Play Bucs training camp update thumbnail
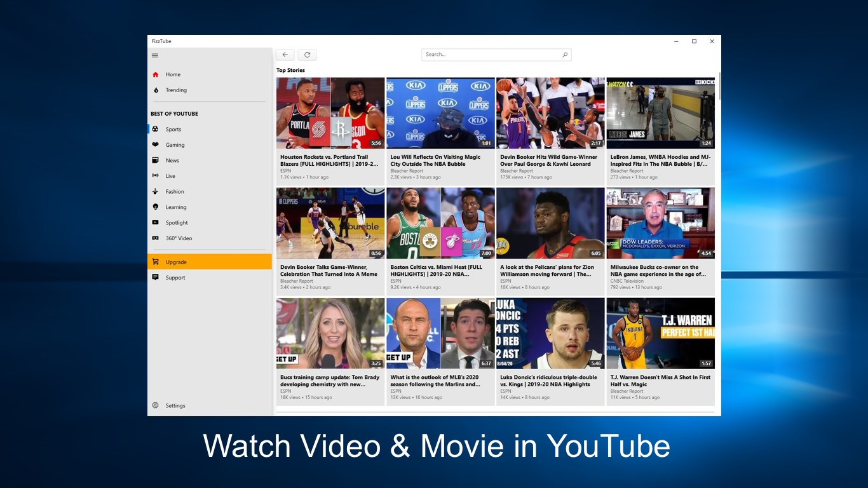 point(330,334)
